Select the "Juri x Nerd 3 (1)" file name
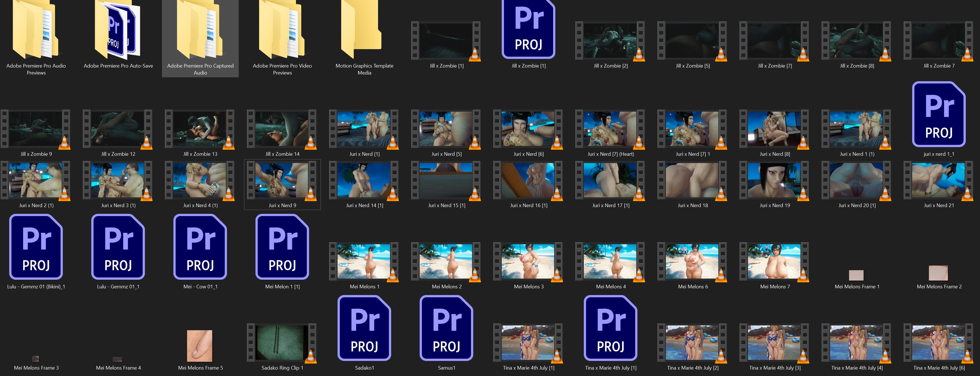 (118, 205)
